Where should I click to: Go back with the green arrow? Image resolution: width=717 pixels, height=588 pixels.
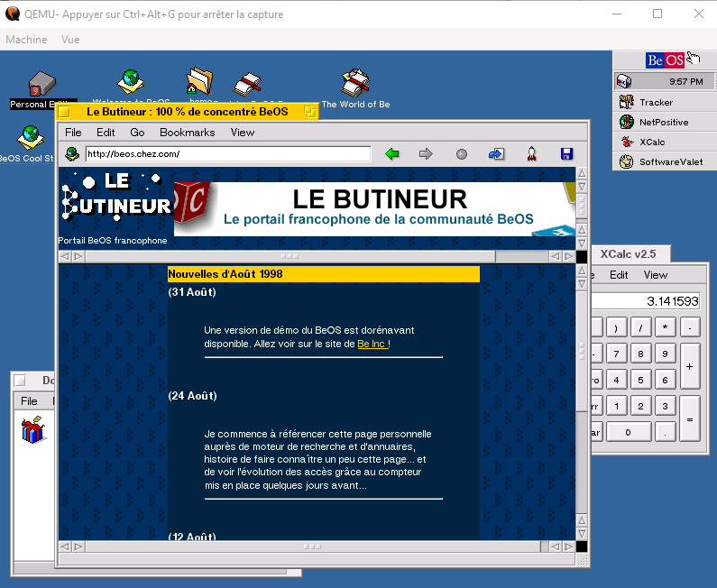pos(392,154)
